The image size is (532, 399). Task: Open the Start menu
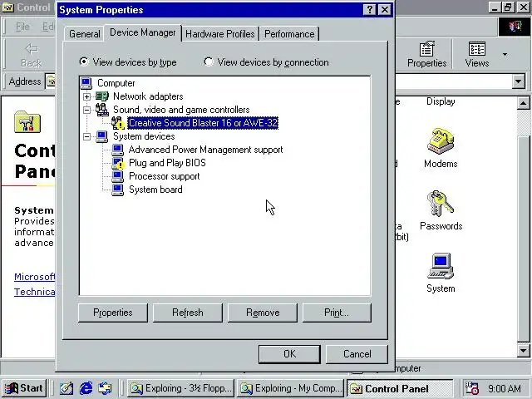tap(24, 388)
